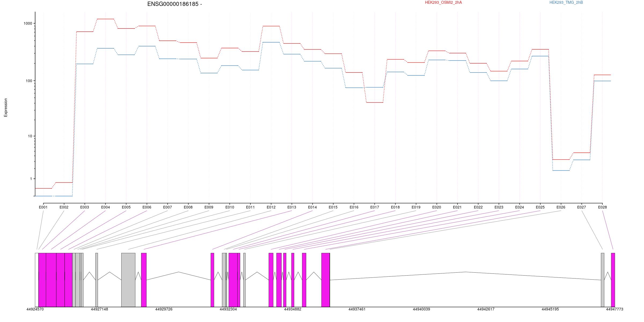Click exon label E018

pos(395,207)
